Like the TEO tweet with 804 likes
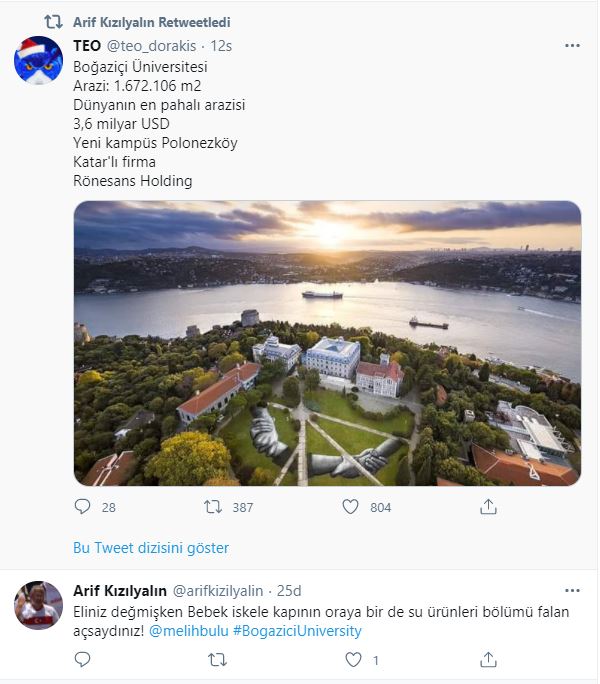The height and width of the screenshot is (684, 600). point(351,507)
